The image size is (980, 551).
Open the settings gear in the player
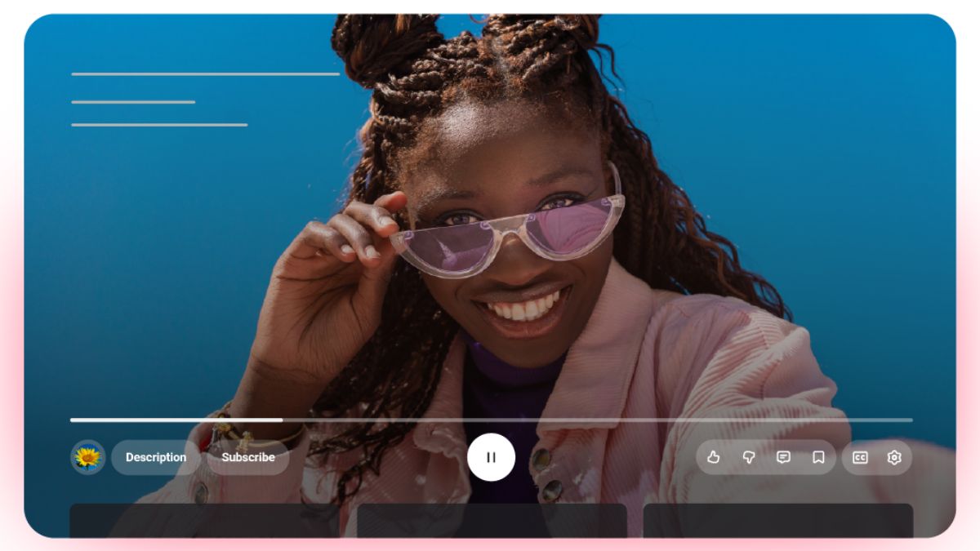(x=894, y=457)
